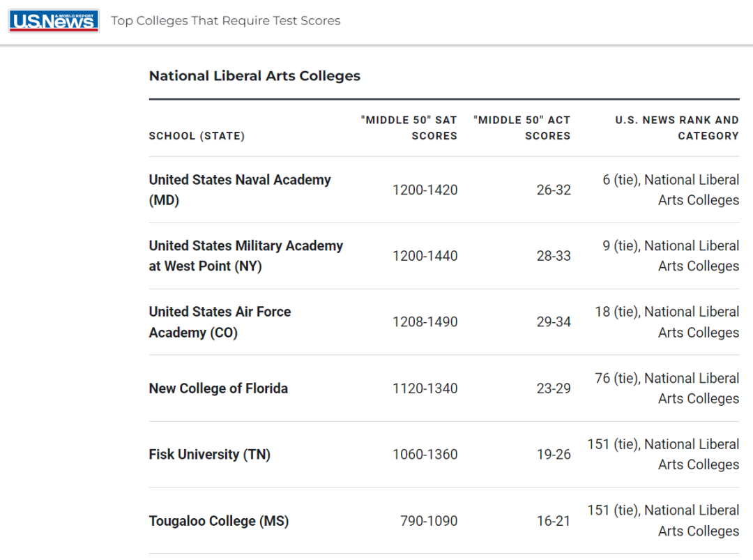Click the '6 (tie), National Liberal Arts Colleges' rank

click(671, 190)
